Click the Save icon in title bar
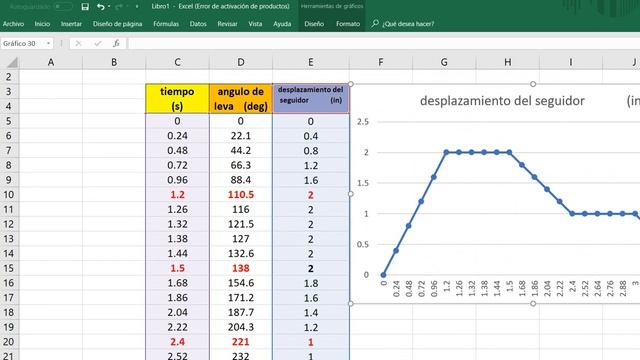Screen dimensions: 640x360 pyautogui.click(x=85, y=7)
